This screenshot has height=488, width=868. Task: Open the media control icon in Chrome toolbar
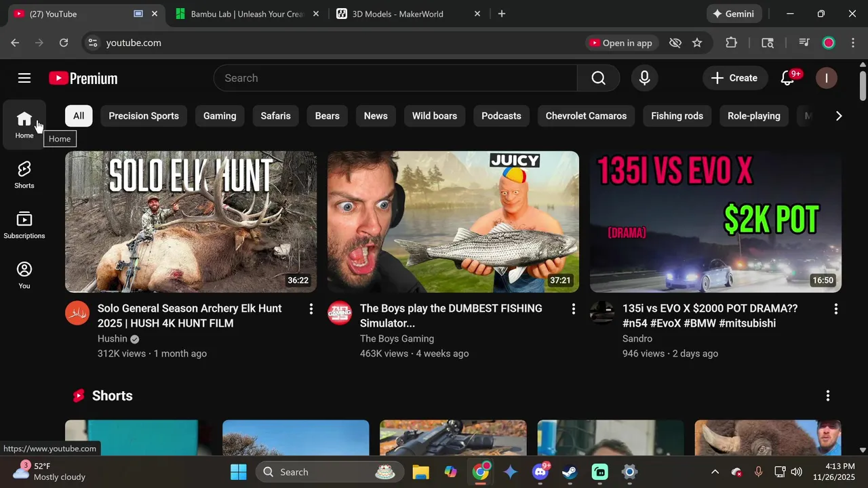coord(804,43)
